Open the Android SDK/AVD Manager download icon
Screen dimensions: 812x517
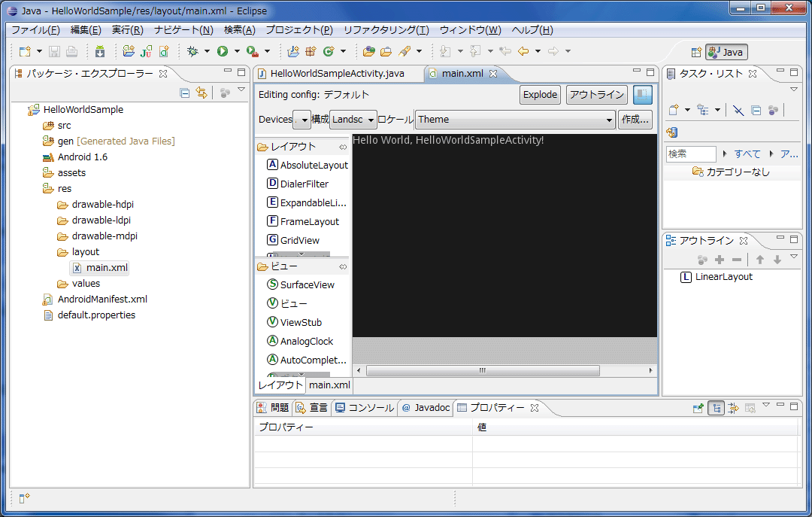pos(100,51)
